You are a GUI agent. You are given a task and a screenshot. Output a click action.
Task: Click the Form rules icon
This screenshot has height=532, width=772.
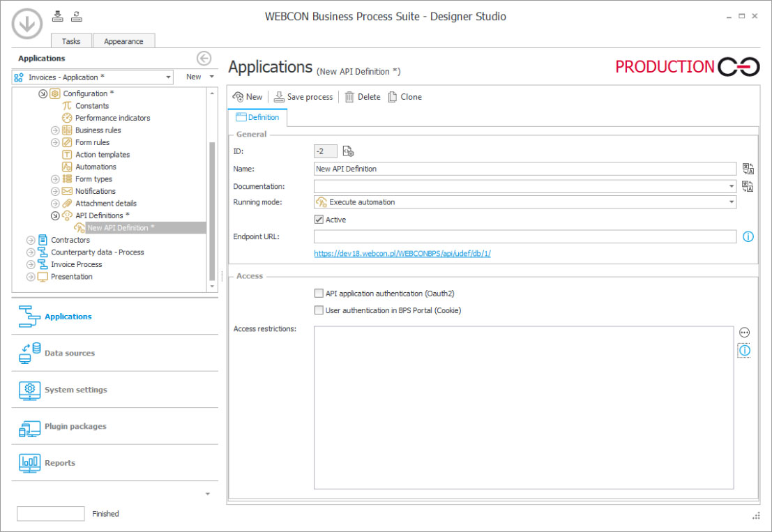67,142
